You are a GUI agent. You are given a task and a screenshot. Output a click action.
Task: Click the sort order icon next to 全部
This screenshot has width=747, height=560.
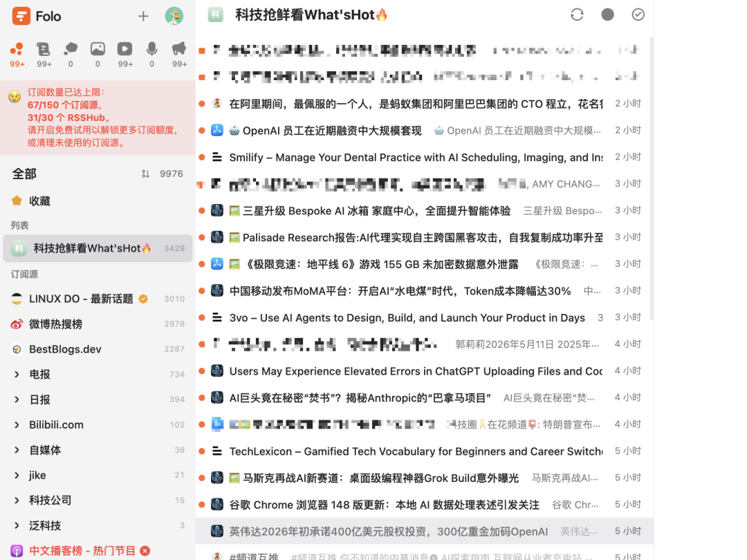145,174
